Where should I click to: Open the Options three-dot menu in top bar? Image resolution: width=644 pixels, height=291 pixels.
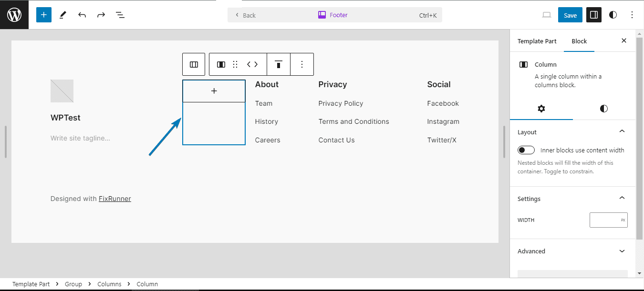pos(632,15)
